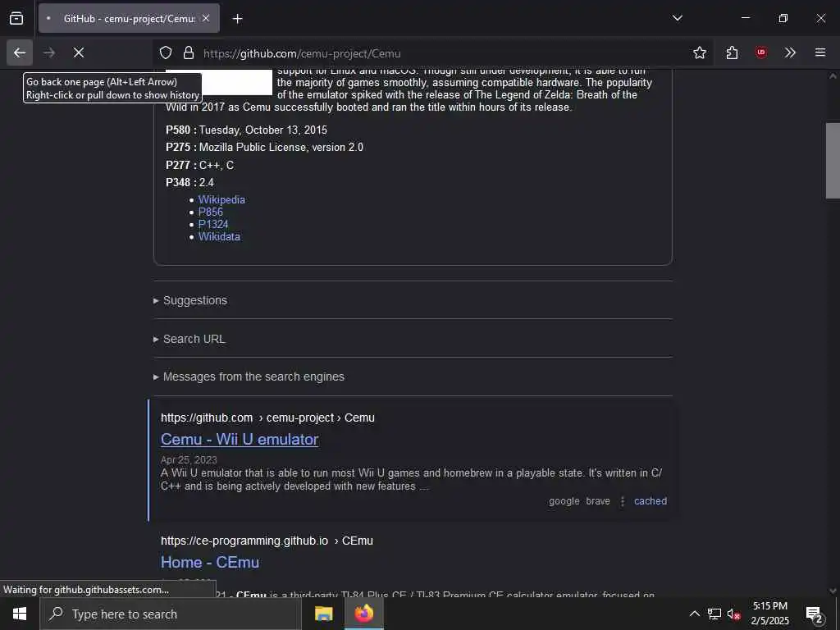Open the taskbar clock and date
Viewport: 840px width, 630px height.
(x=769, y=614)
